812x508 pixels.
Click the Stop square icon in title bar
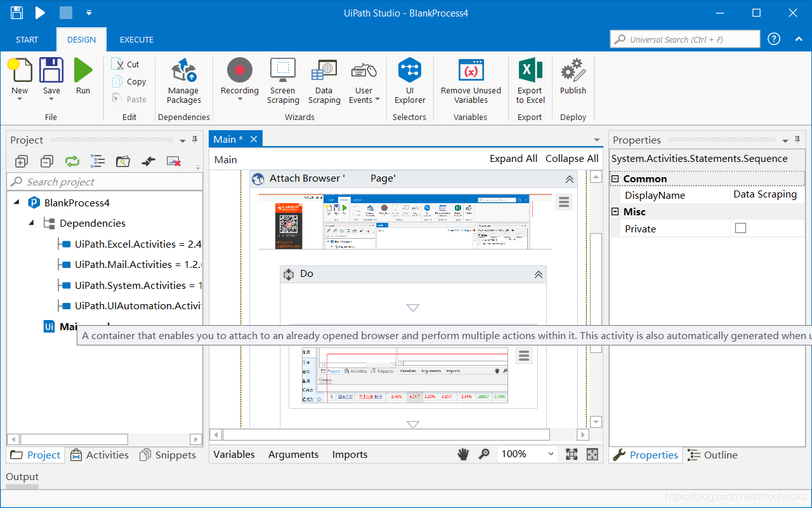(66, 12)
